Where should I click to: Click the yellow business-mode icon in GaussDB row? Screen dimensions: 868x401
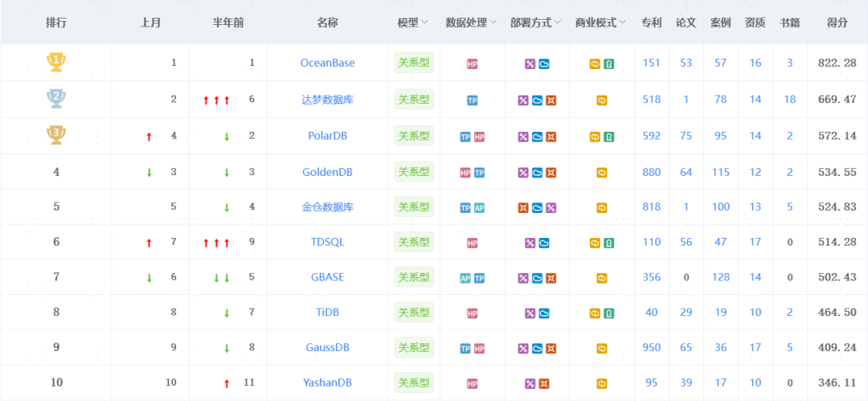pos(602,349)
